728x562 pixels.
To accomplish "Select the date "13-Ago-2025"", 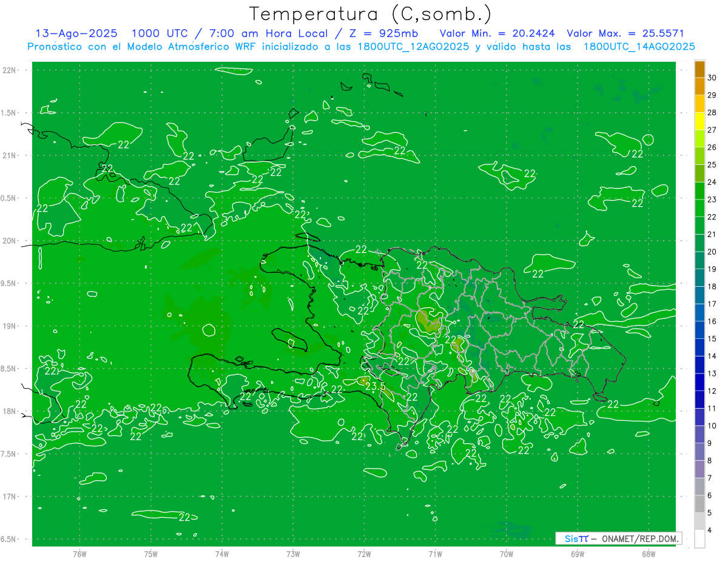I will click(76, 33).
